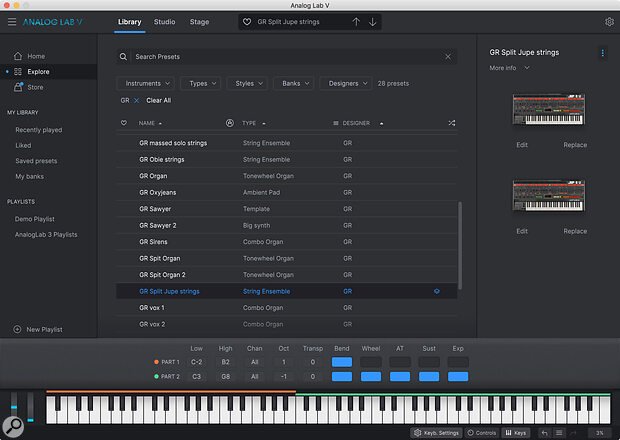Click the redo arrow icon
The width and height of the screenshot is (620, 440).
[573, 433]
